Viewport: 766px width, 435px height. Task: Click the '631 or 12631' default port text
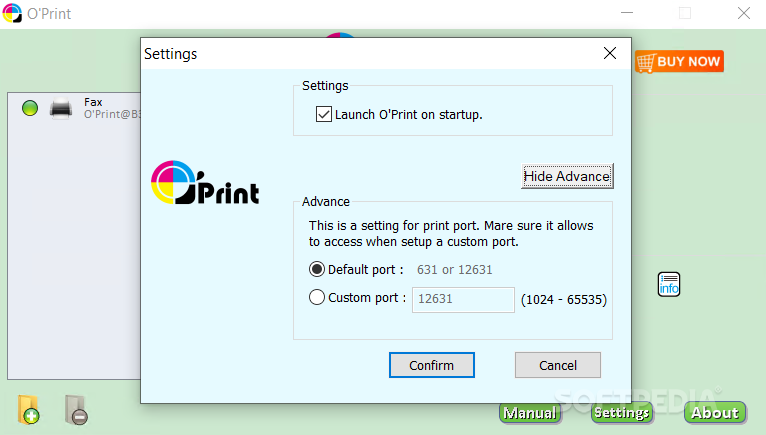[454, 270]
